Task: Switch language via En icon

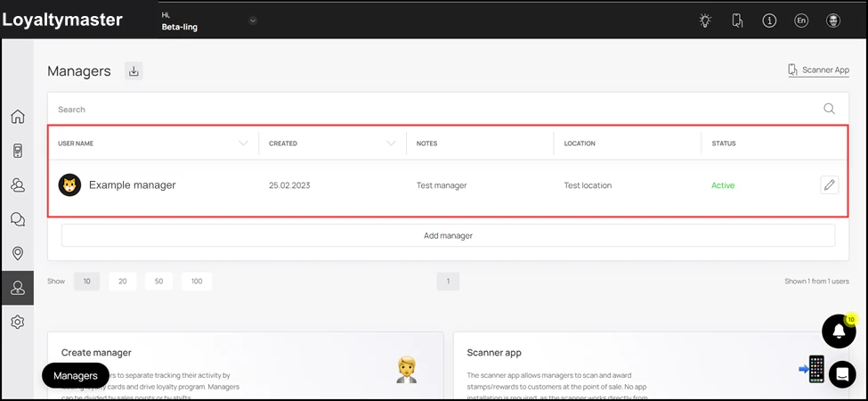Action: (x=801, y=21)
